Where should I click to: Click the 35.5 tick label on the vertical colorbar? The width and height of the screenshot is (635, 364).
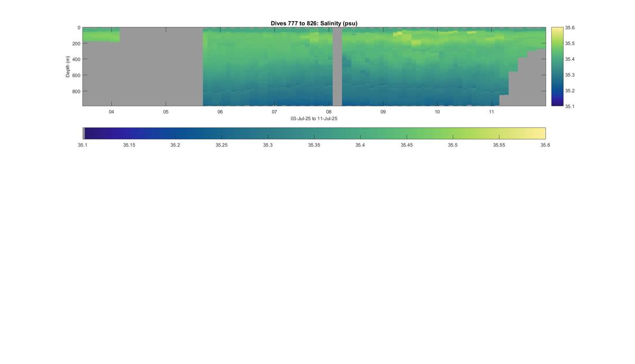coord(570,43)
